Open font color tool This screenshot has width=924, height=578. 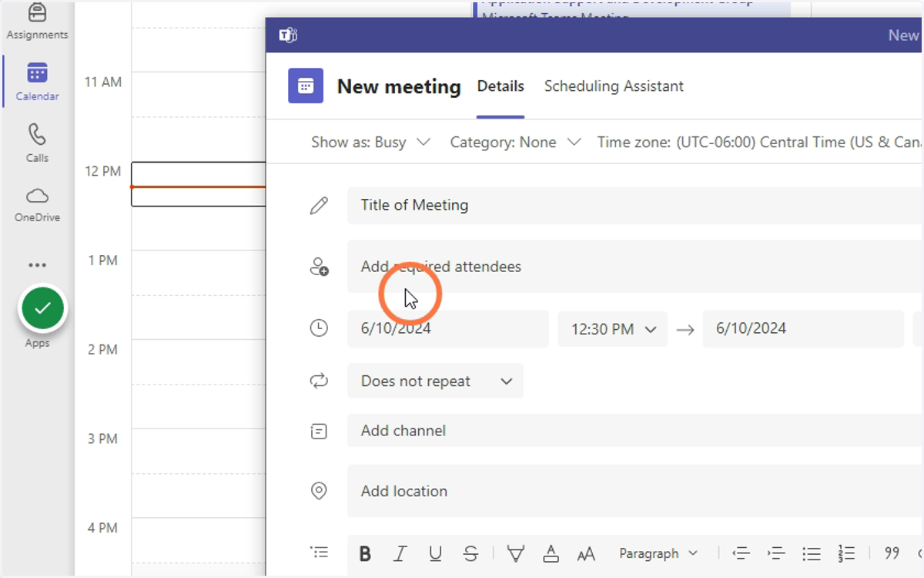(x=551, y=553)
